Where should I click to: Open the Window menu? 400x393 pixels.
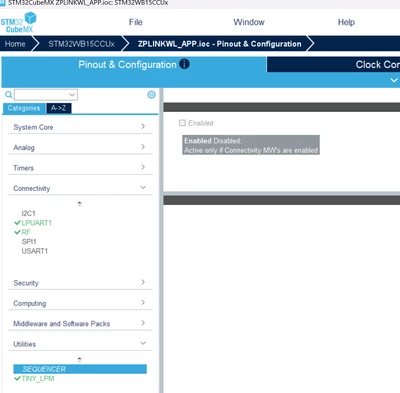[x=249, y=22]
